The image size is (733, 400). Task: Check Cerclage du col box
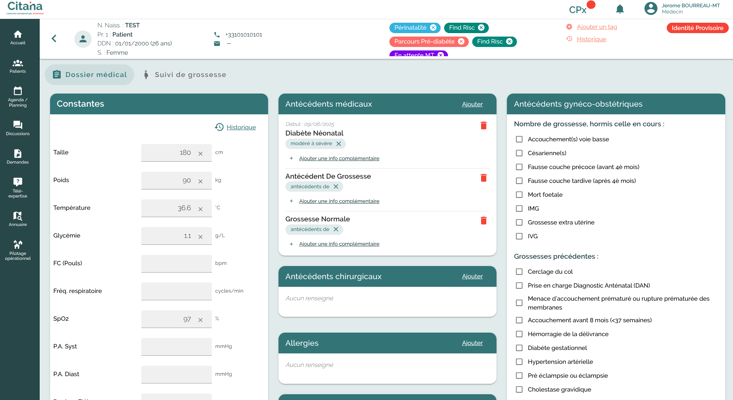pyautogui.click(x=519, y=271)
